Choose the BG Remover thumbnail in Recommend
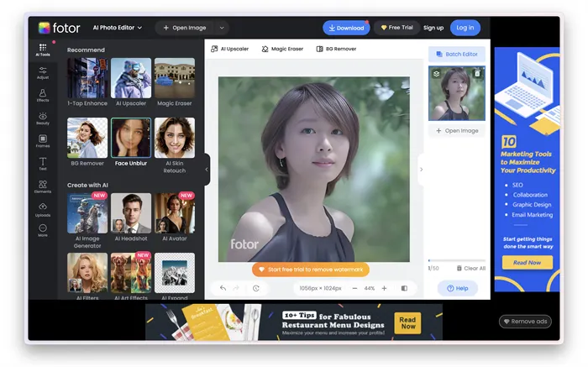The width and height of the screenshot is (588, 367). click(x=87, y=138)
